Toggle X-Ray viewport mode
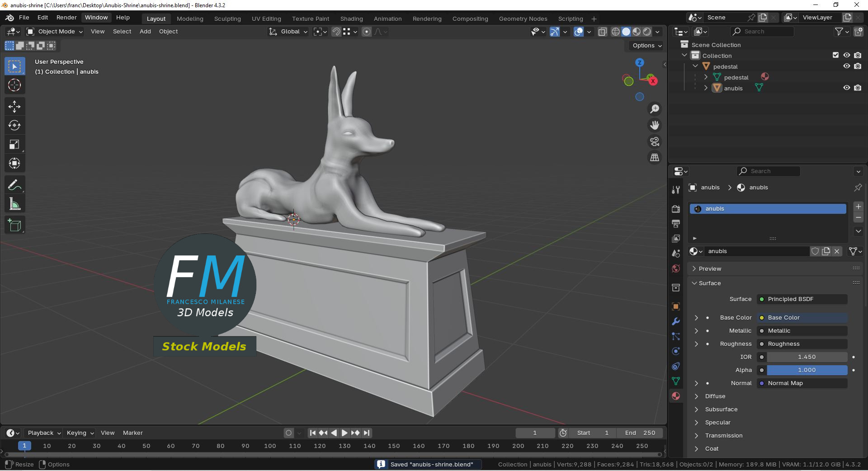 [x=602, y=32]
